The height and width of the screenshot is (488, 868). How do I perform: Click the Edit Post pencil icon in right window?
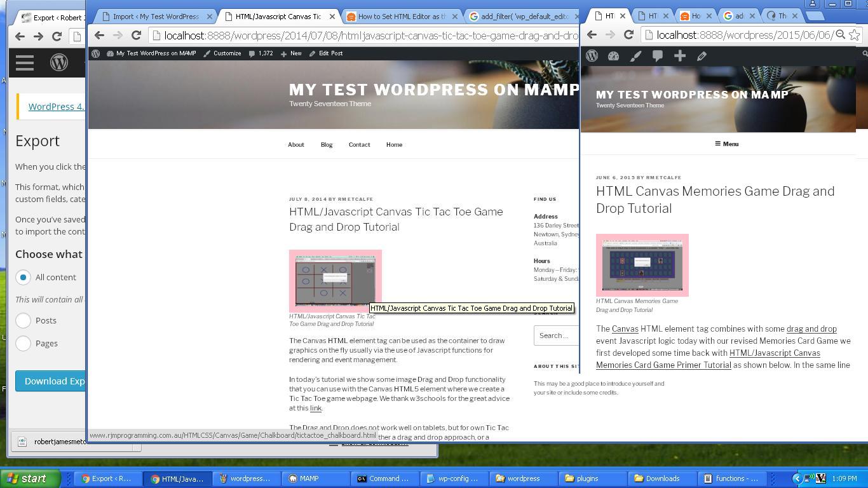702,56
